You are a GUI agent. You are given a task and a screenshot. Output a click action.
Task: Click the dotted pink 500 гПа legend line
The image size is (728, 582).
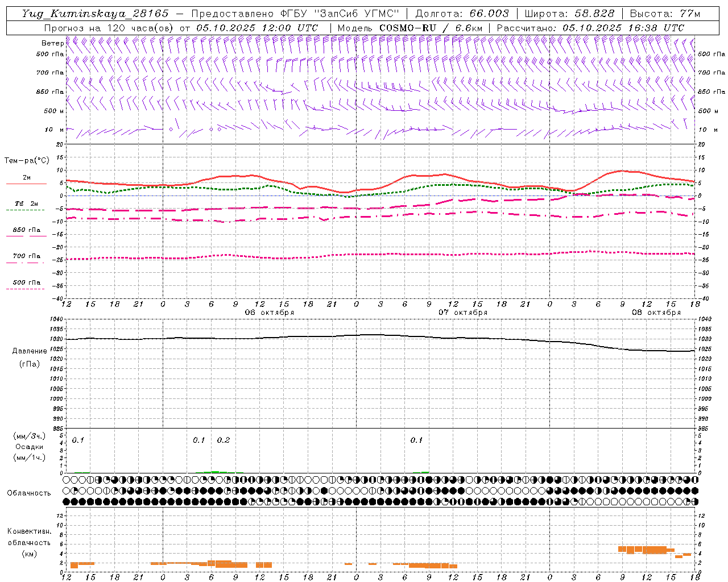pos(26,289)
